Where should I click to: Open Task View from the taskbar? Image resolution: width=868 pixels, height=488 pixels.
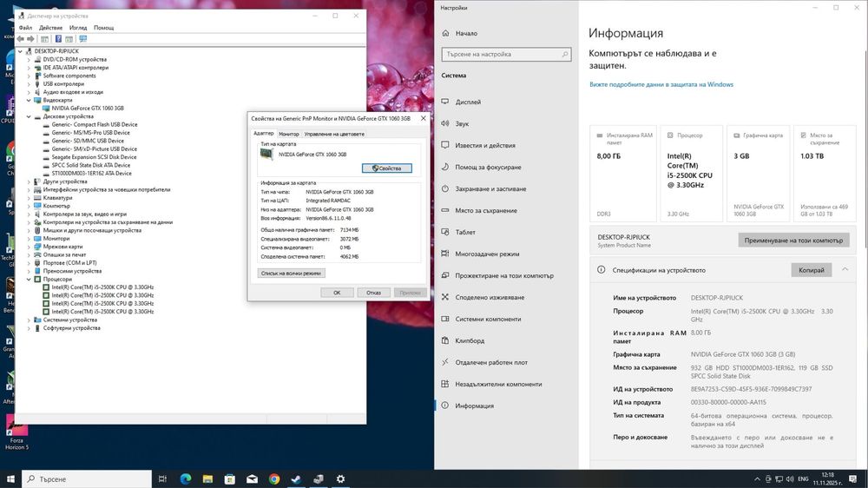[x=163, y=478]
